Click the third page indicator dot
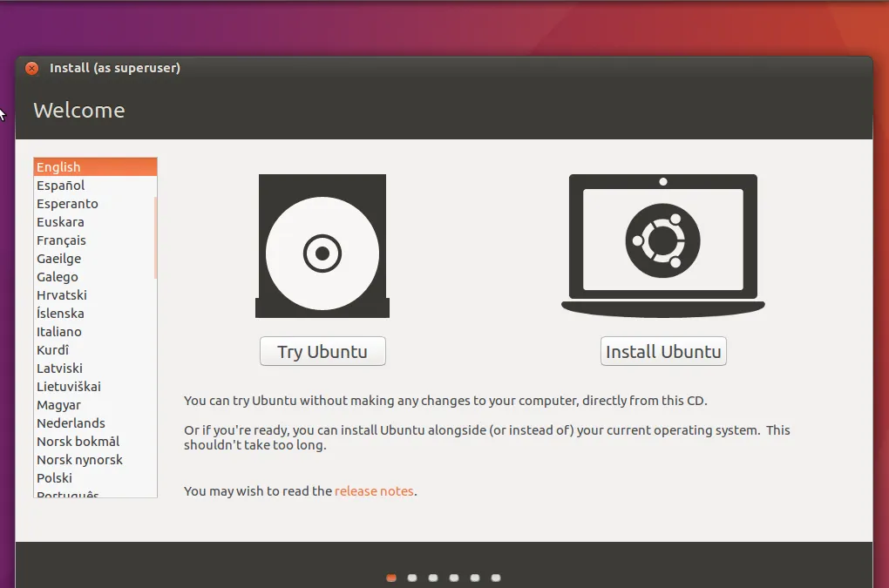Viewport: 889px width, 588px height. pyautogui.click(x=432, y=577)
